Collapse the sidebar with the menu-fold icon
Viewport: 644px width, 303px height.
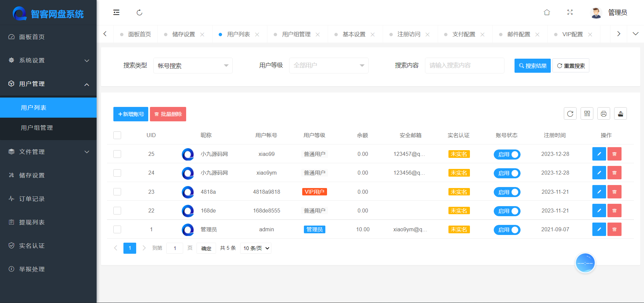click(116, 12)
